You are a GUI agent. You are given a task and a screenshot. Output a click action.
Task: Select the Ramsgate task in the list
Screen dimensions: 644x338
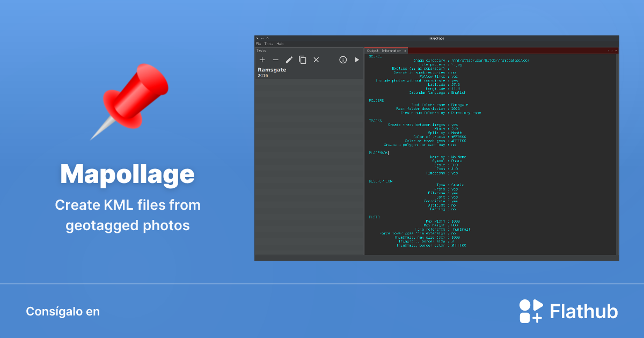[x=272, y=72]
